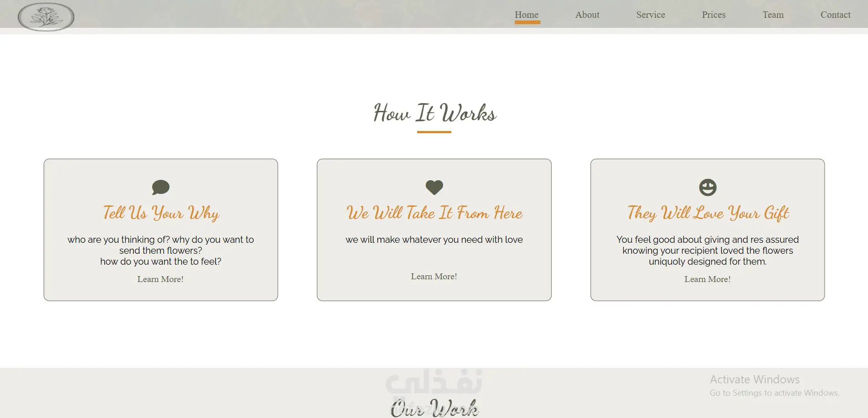Click the Tell Us Your Why heading
868x418 pixels.
(161, 213)
